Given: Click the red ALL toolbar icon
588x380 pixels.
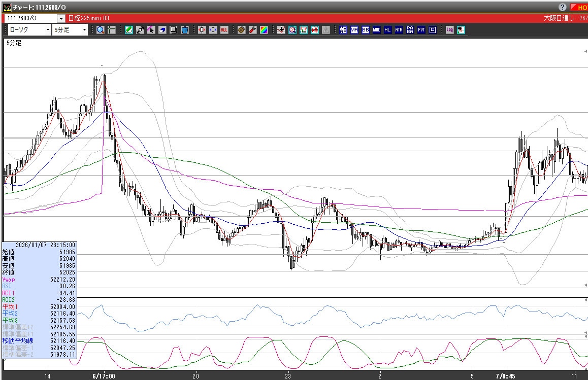Looking at the screenshot, I should coord(224,30).
